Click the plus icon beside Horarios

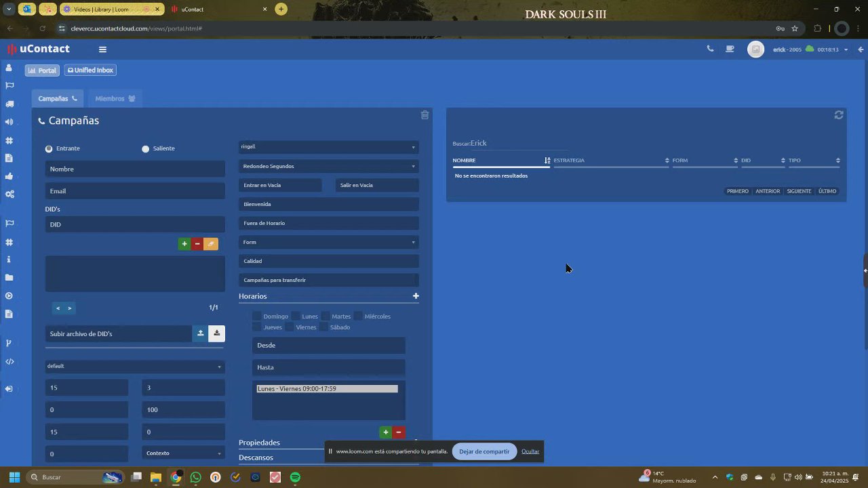[416, 296]
